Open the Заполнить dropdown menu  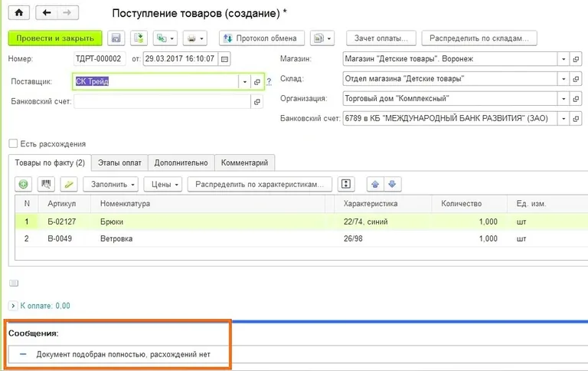(111, 185)
